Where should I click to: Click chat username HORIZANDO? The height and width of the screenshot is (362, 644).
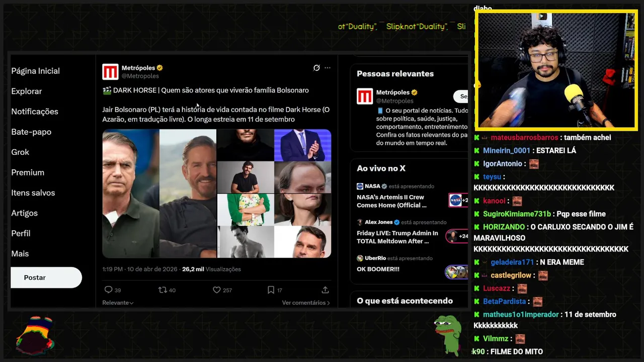504,227
